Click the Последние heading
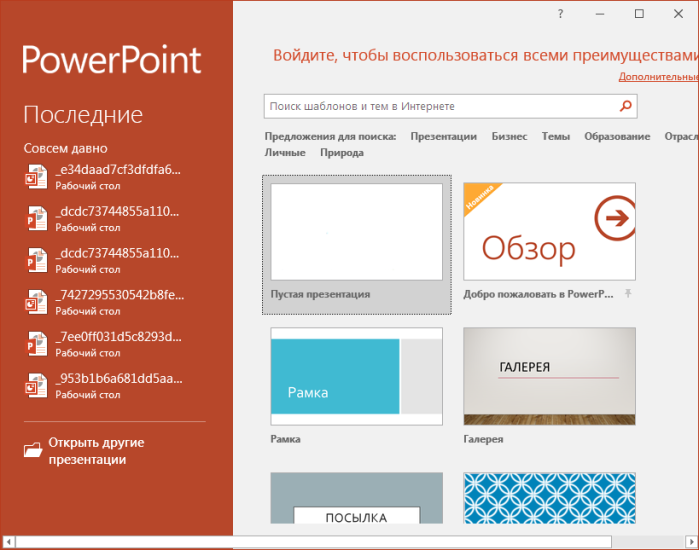 [x=83, y=115]
